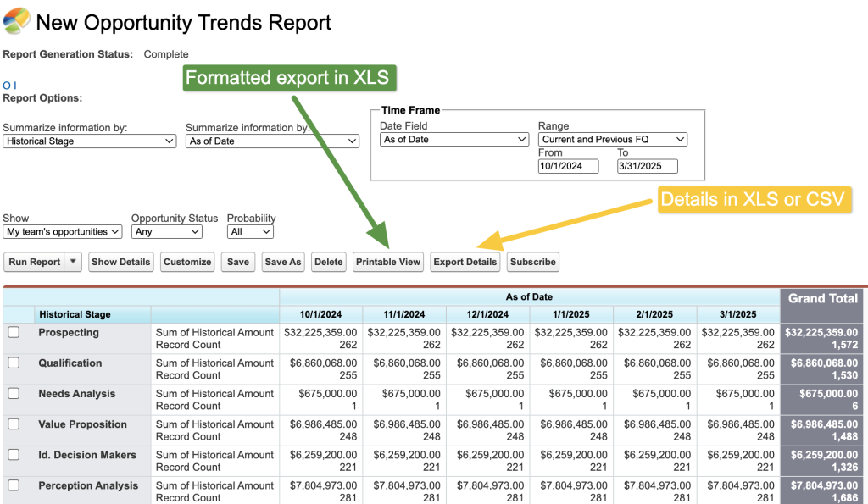Click the 12/1/2024 column header
Screen dimensions: 868x504
click(487, 314)
